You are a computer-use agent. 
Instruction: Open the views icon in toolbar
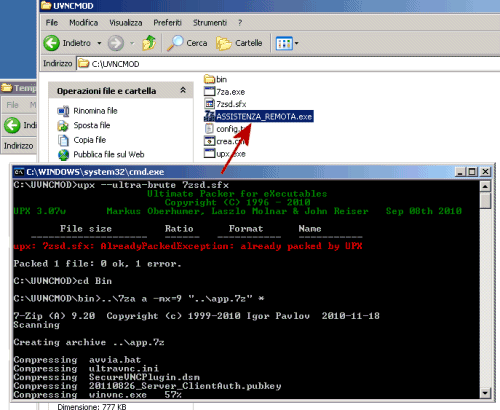point(284,43)
